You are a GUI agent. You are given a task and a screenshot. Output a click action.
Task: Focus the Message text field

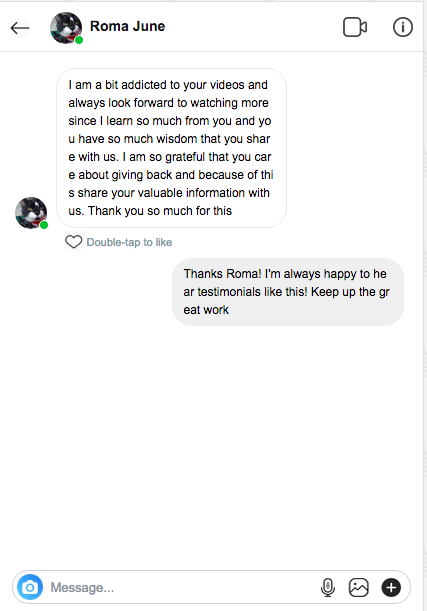pyautogui.click(x=181, y=587)
